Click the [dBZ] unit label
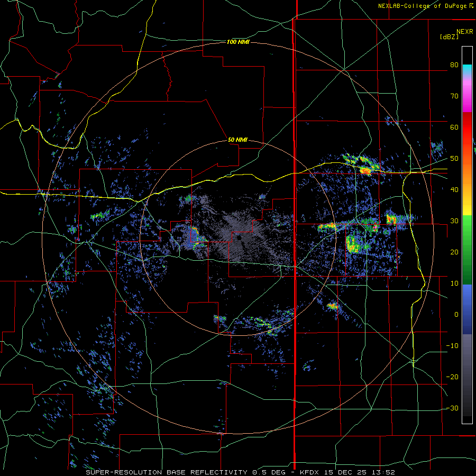Image resolution: width=476 pixels, height=476 pixels. pyautogui.click(x=449, y=36)
